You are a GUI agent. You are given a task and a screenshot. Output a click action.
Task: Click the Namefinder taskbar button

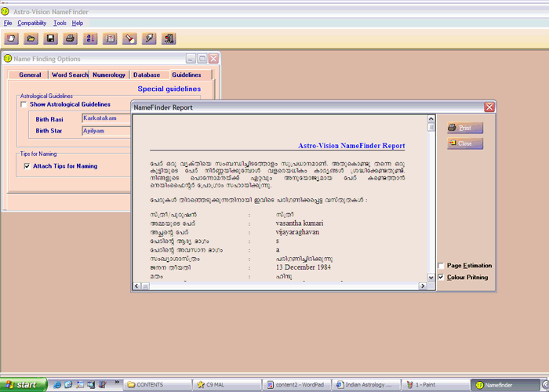(505, 385)
